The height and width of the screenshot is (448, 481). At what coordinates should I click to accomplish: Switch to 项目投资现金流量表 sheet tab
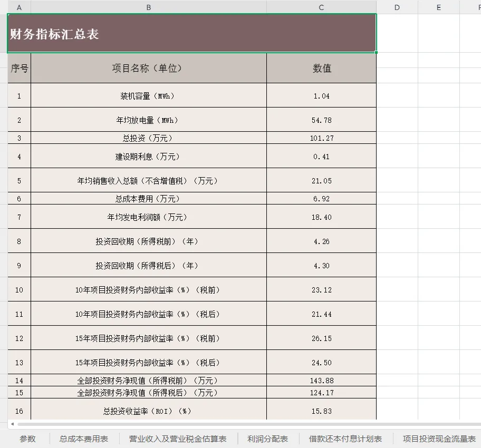click(439, 439)
